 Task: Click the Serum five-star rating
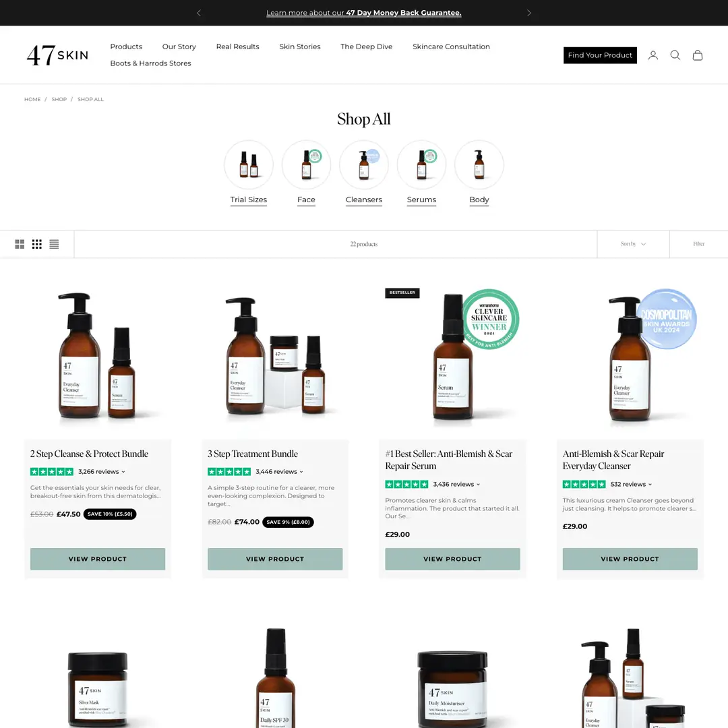[x=406, y=484]
